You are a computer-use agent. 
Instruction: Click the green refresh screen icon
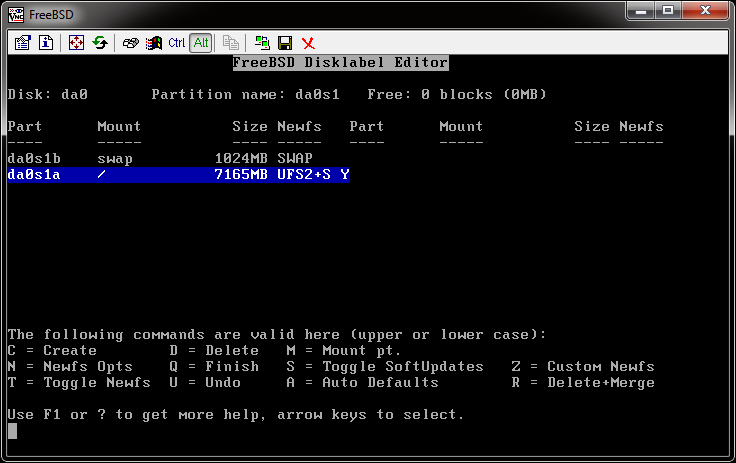coord(100,43)
